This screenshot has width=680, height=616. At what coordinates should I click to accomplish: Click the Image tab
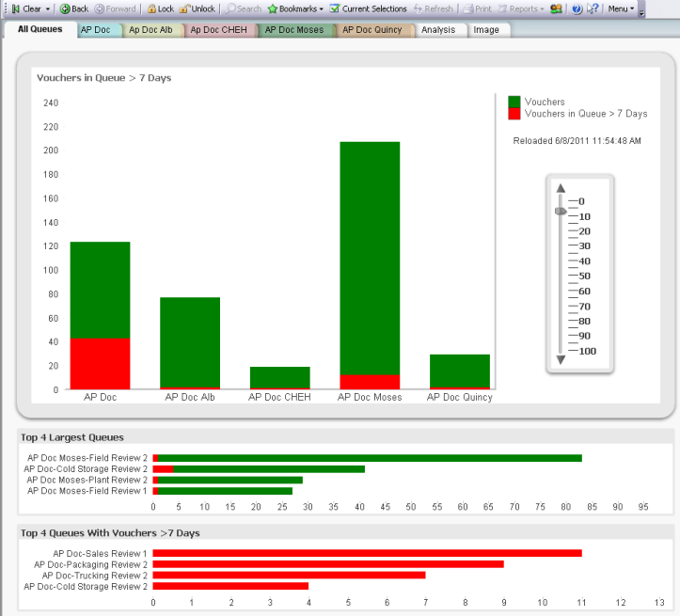click(x=486, y=30)
